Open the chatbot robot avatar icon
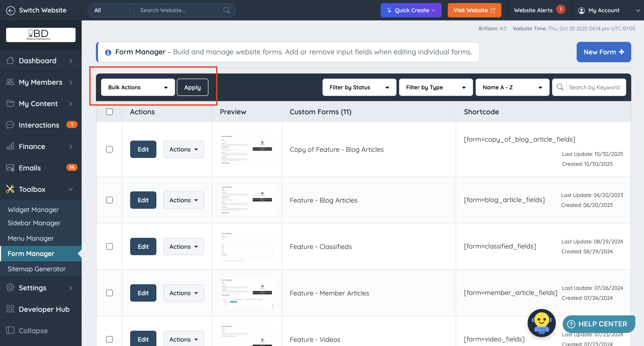The height and width of the screenshot is (346, 644). 541,323
